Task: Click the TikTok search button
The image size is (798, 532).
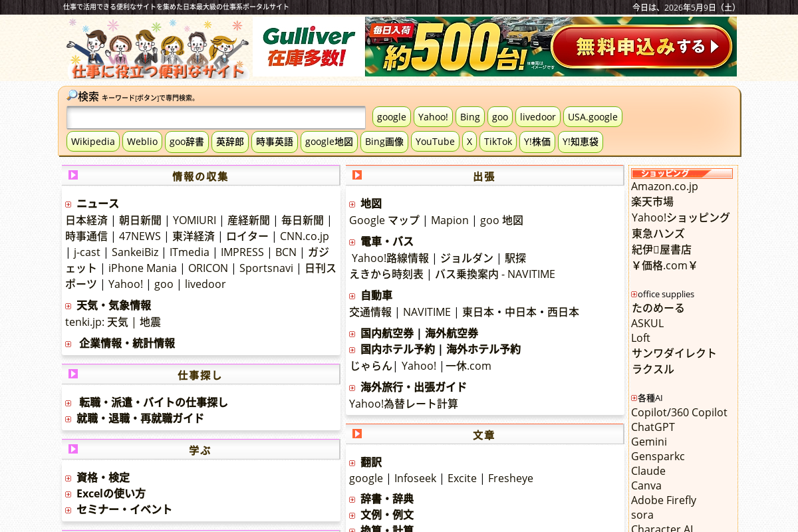Action: (498, 142)
